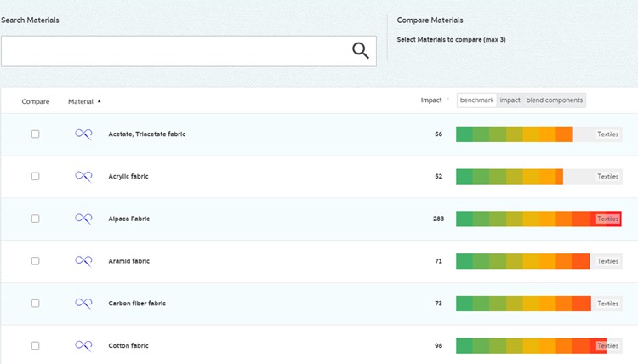Click the infinity icon beside Cotton fabric
Viewport: 638px width, 364px height.
(83, 345)
